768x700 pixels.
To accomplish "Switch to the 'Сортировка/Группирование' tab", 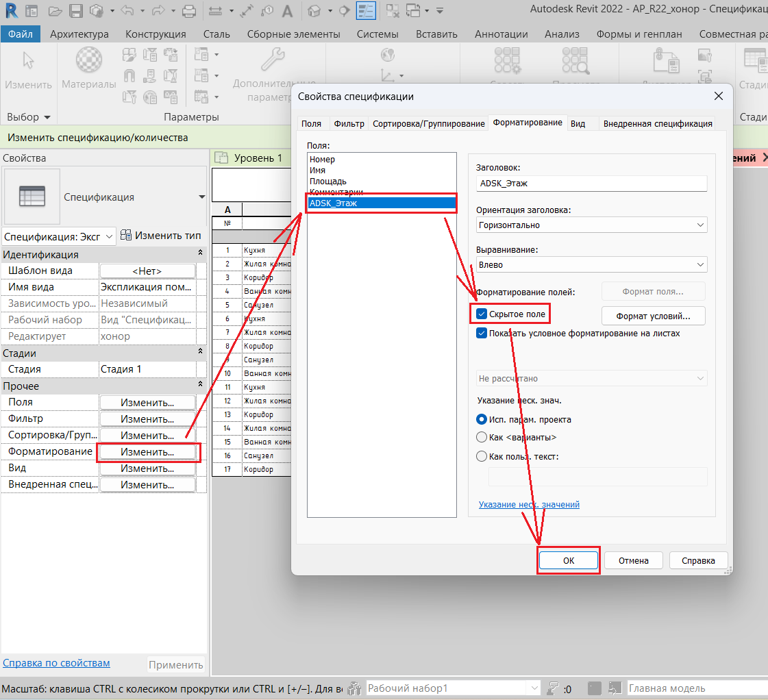I will pyautogui.click(x=428, y=124).
